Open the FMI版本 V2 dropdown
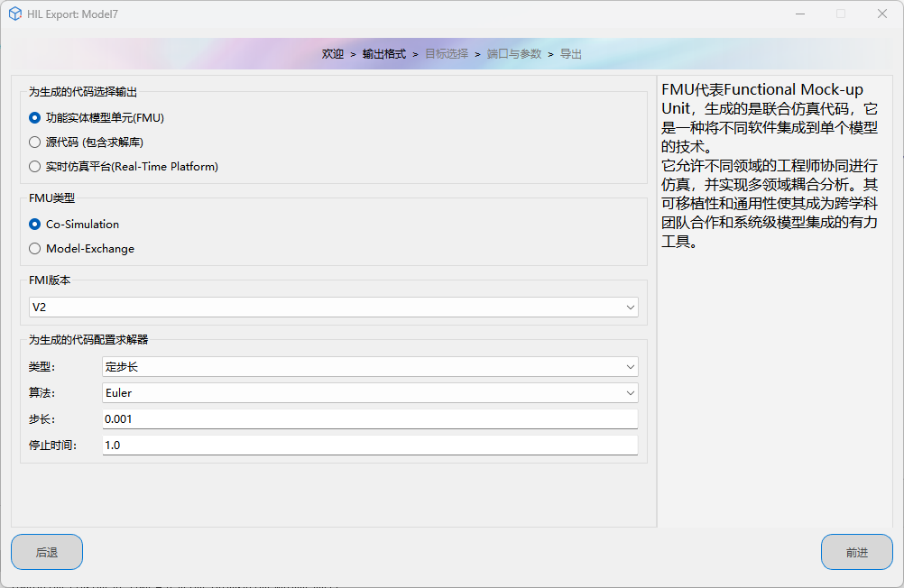904x588 pixels. pos(333,308)
